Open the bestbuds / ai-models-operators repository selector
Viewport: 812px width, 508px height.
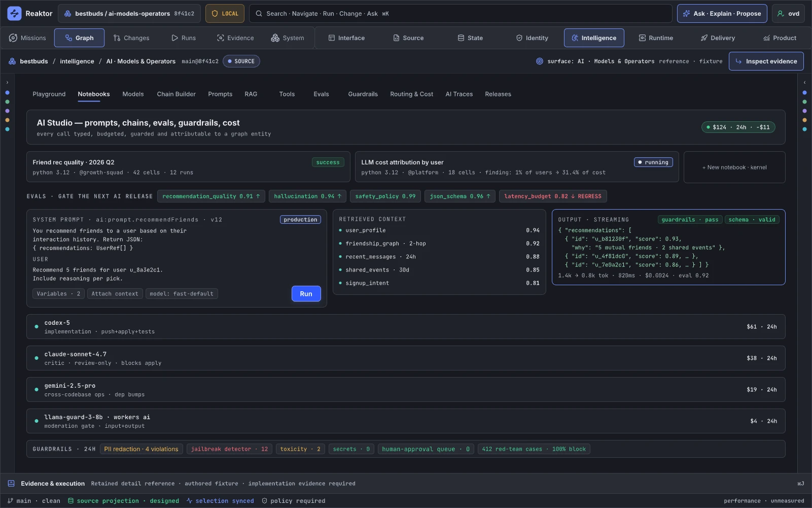coord(129,14)
